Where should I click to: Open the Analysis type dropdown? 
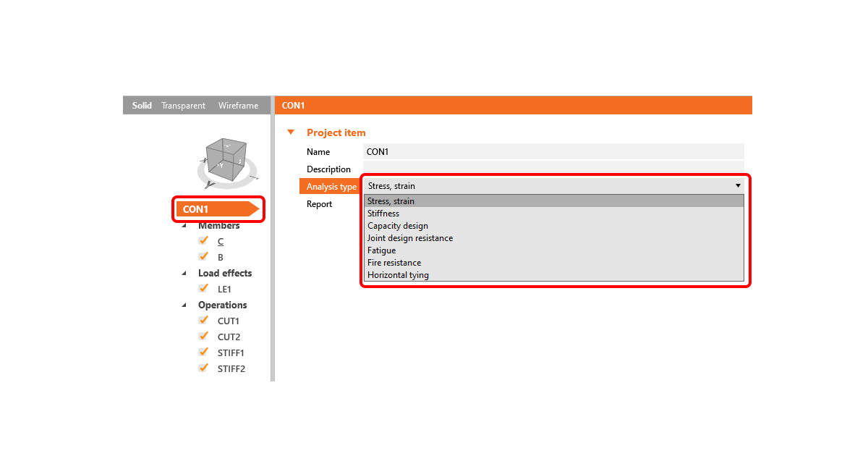(738, 185)
